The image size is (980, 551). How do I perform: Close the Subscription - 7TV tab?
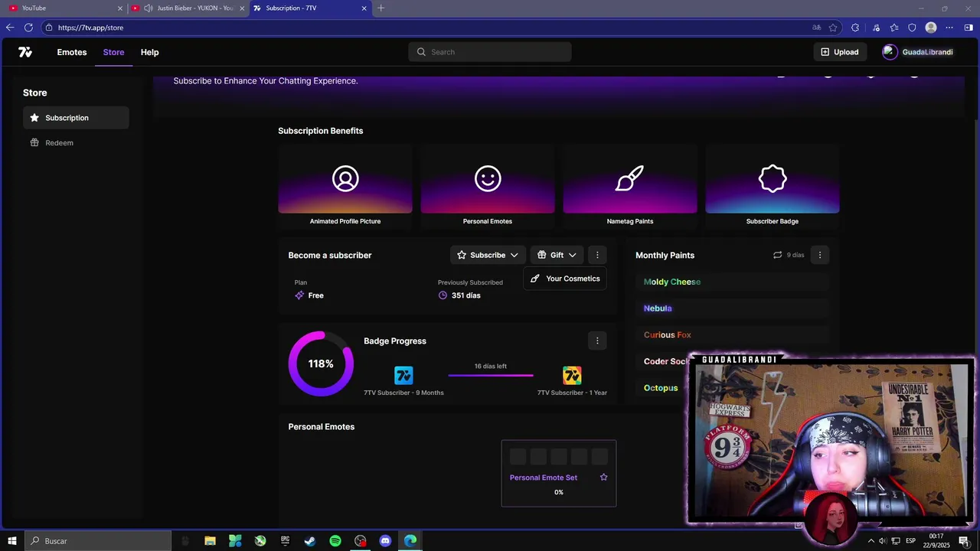click(x=364, y=8)
